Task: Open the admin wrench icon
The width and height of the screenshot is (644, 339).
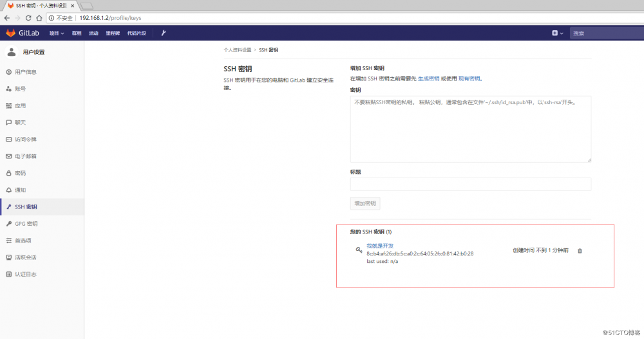Action: (x=164, y=33)
